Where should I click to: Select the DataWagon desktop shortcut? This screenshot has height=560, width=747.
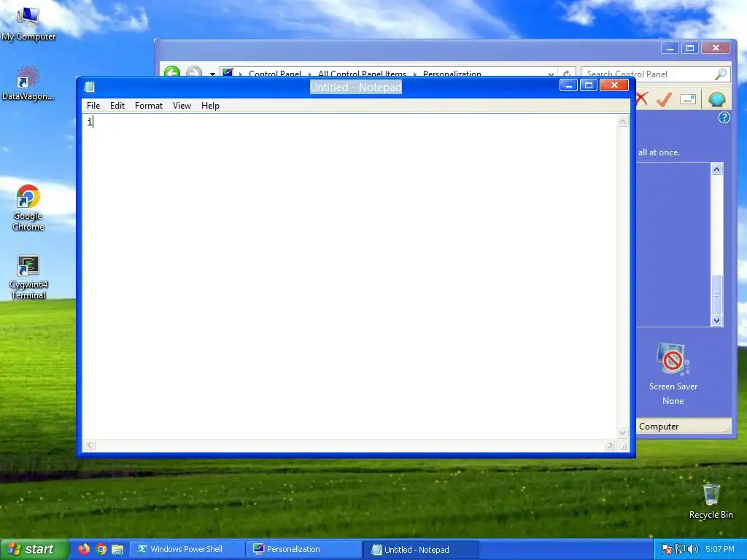[x=28, y=83]
